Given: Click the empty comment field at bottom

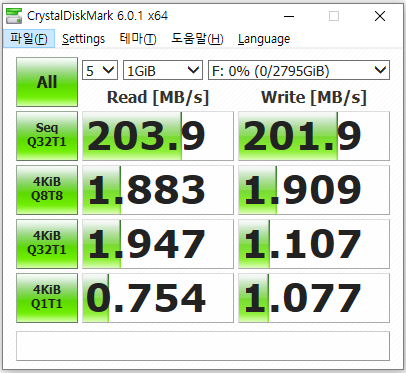Looking at the screenshot, I should [203, 346].
